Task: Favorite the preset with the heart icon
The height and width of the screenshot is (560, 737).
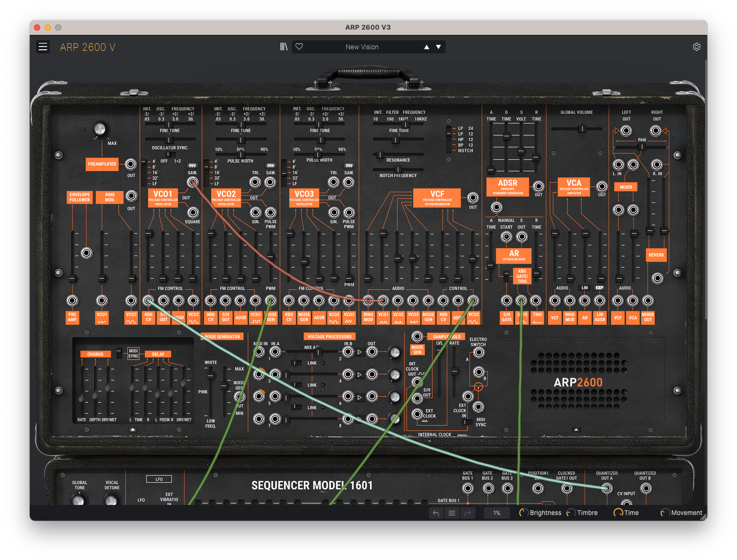Action: [299, 47]
